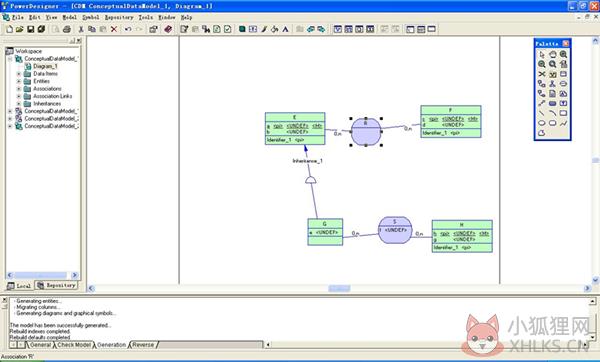Select the Grabber hand tool in Palette
The width and height of the screenshot is (600, 362).
click(x=553, y=55)
